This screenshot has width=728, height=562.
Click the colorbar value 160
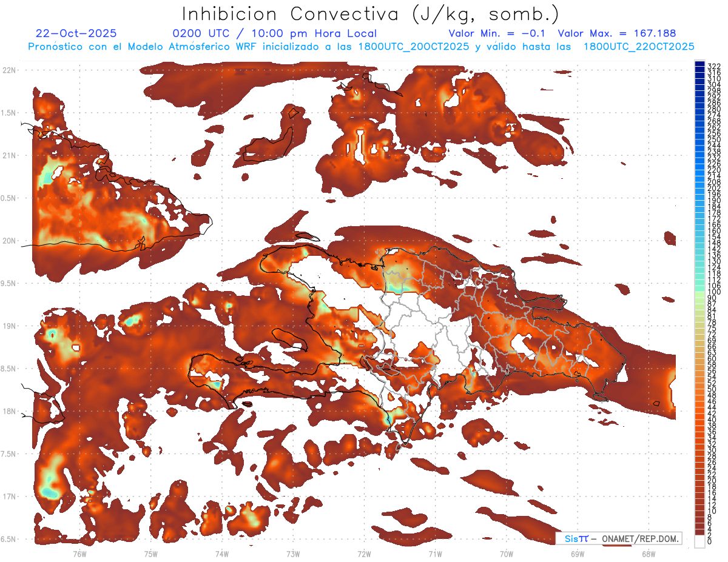713,231
